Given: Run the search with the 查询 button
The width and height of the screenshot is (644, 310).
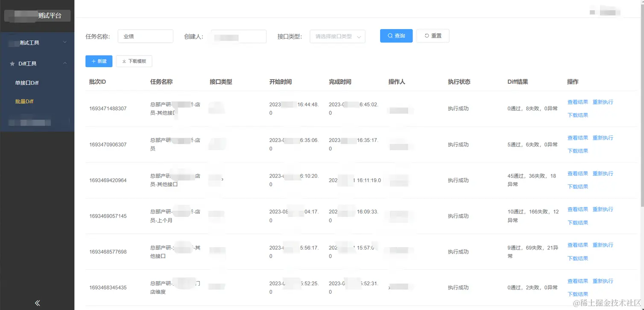Looking at the screenshot, I should (x=396, y=36).
